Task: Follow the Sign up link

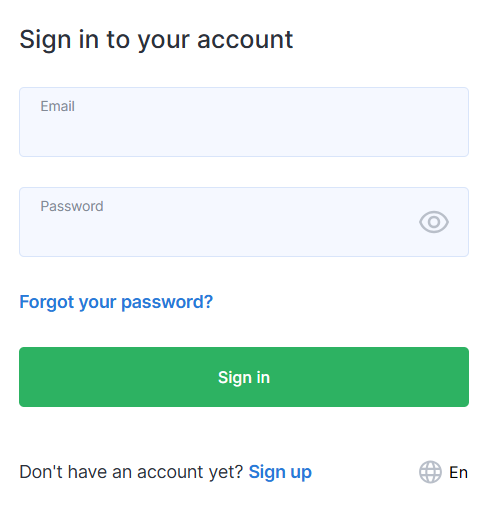Action: point(280,472)
